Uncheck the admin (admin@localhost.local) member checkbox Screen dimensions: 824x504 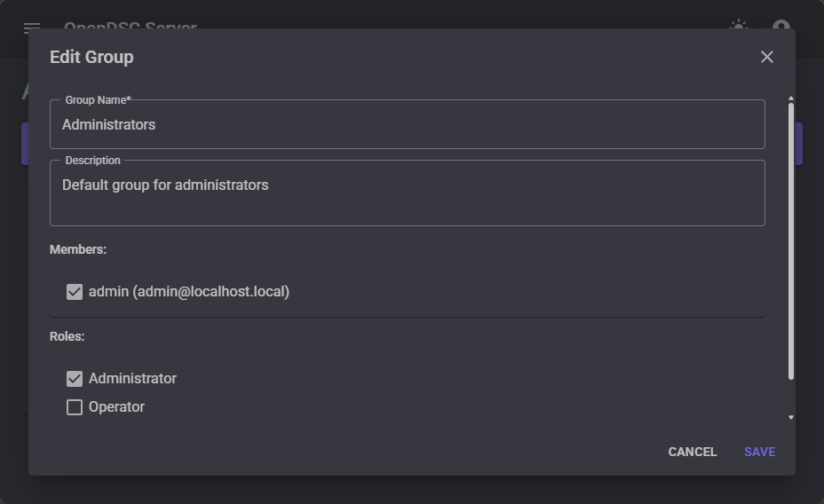click(75, 292)
